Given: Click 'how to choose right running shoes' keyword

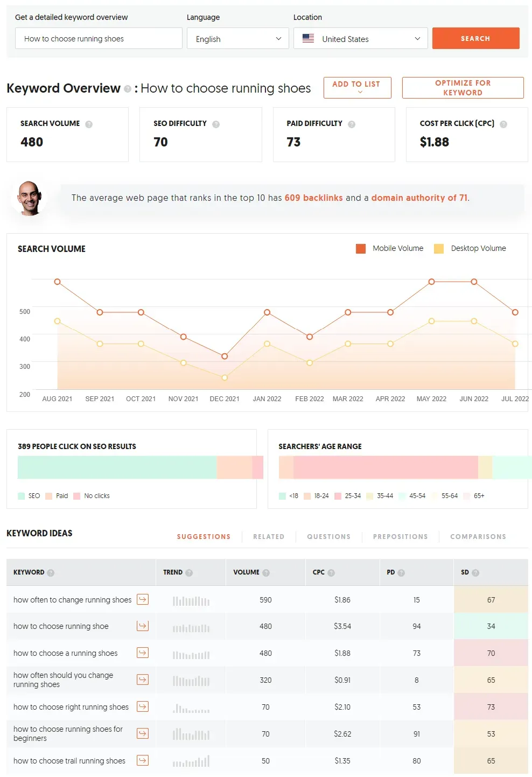Looking at the screenshot, I should [71, 707].
